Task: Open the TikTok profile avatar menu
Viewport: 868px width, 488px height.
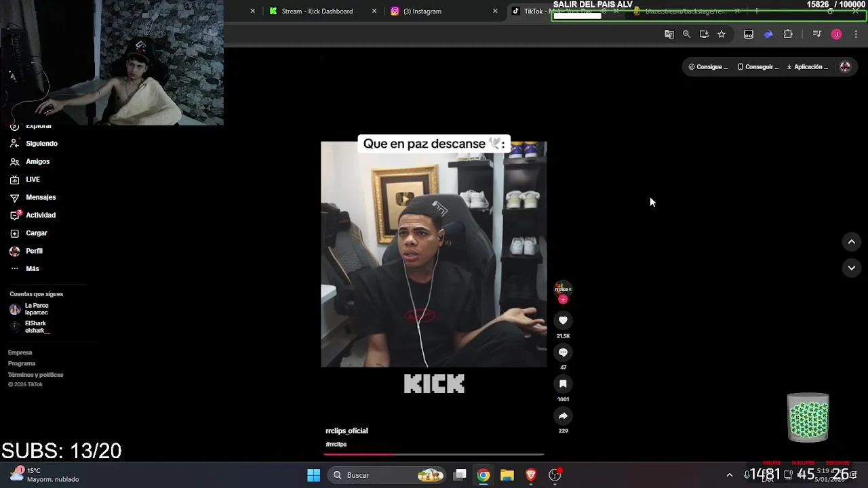Action: pyautogui.click(x=845, y=67)
